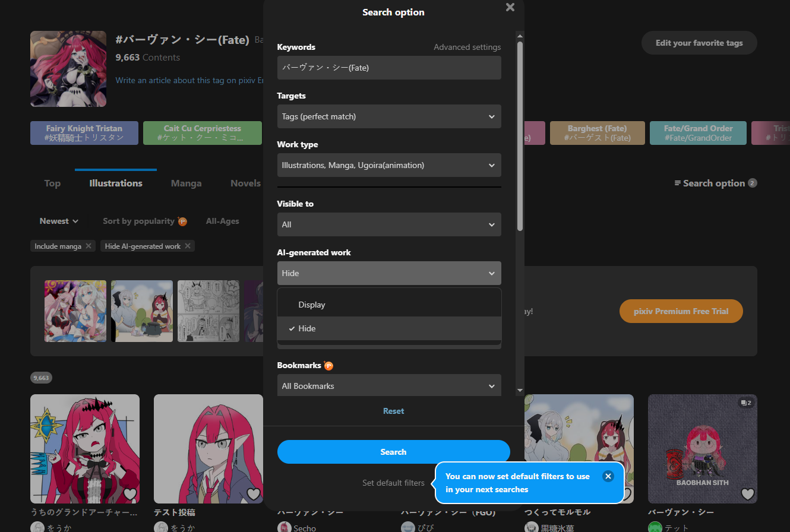Open the Barghest (Fate) tag
The width and height of the screenshot is (790, 532).
(597, 133)
